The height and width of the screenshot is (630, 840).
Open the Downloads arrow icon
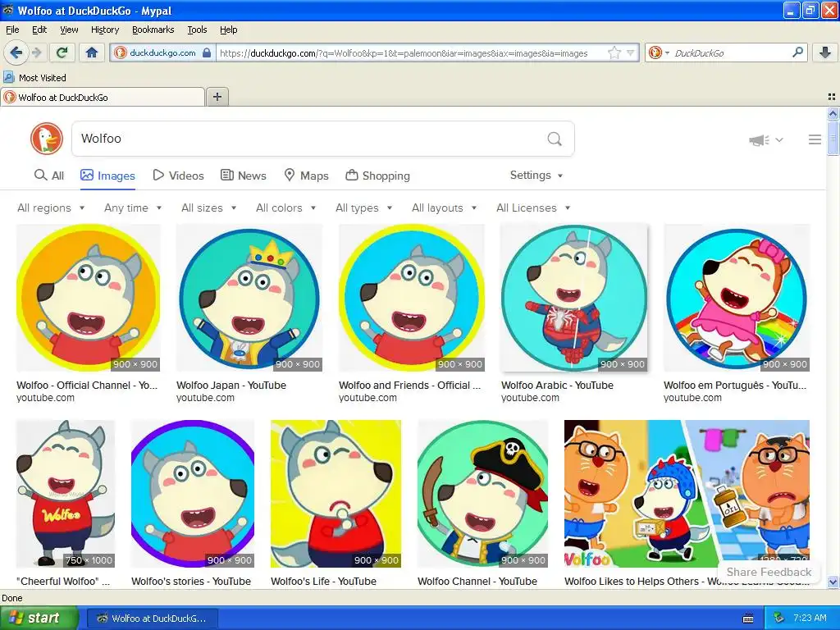click(825, 52)
